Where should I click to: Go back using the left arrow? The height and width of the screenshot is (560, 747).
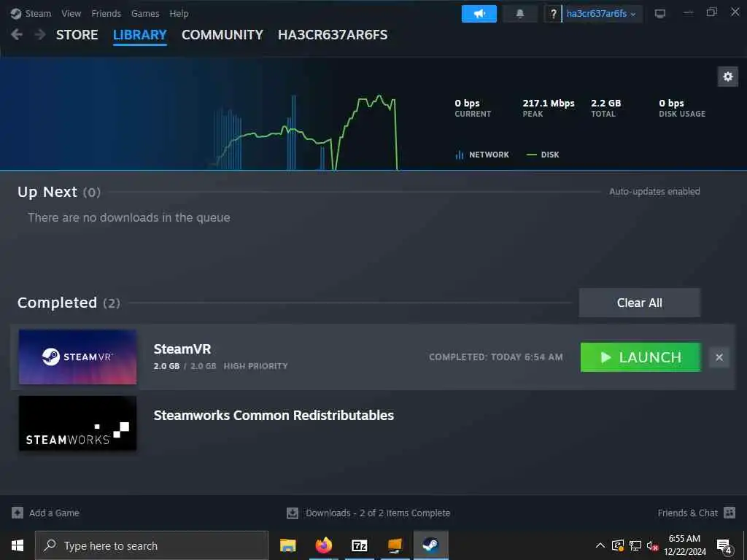click(x=17, y=34)
